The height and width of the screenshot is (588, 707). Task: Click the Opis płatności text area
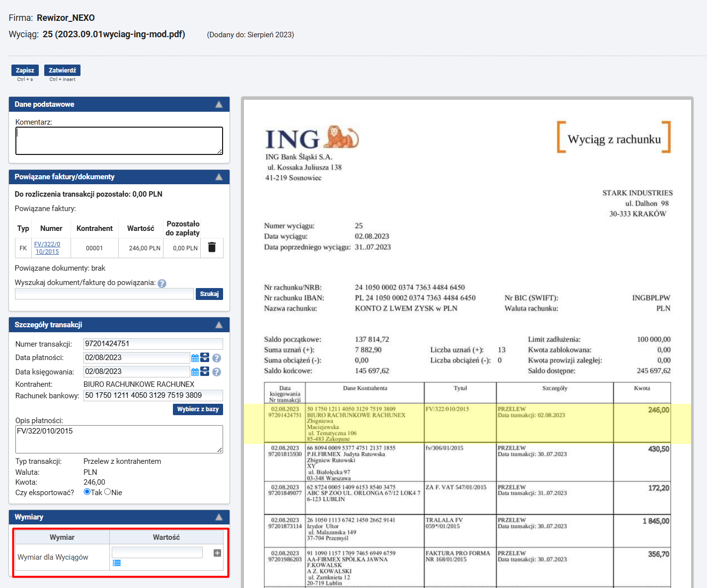(119, 439)
